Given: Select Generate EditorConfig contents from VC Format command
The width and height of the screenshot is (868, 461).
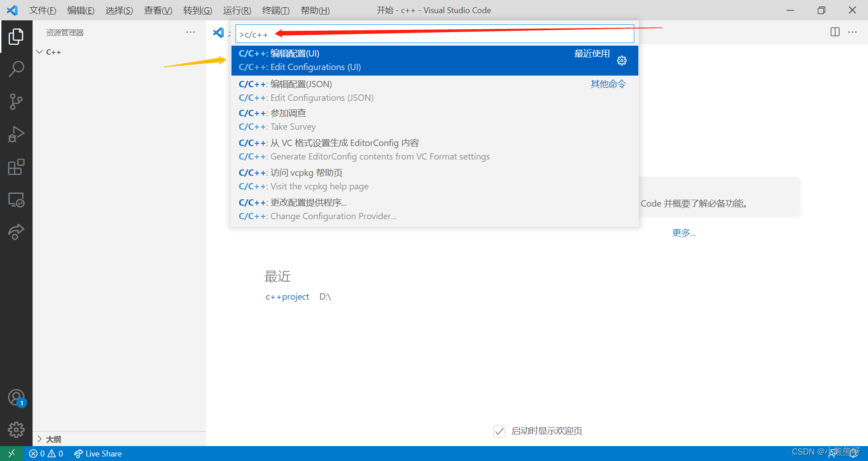Looking at the screenshot, I should 434,150.
